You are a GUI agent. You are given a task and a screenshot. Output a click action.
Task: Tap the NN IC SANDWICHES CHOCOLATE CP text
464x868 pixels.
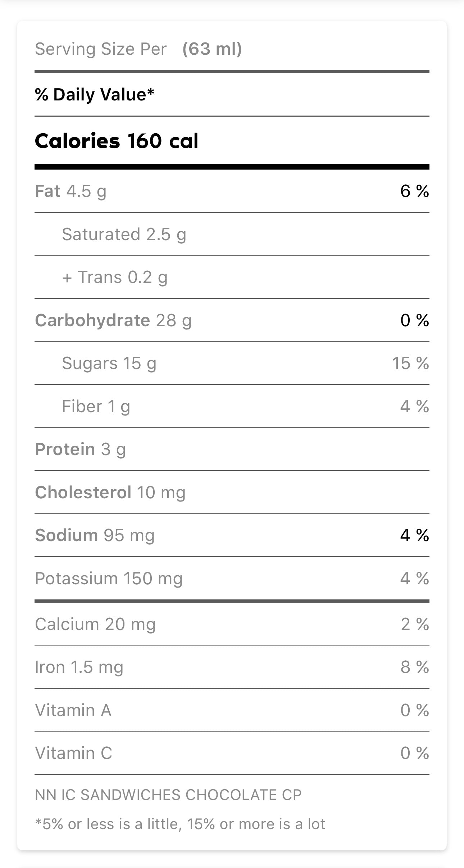[168, 795]
